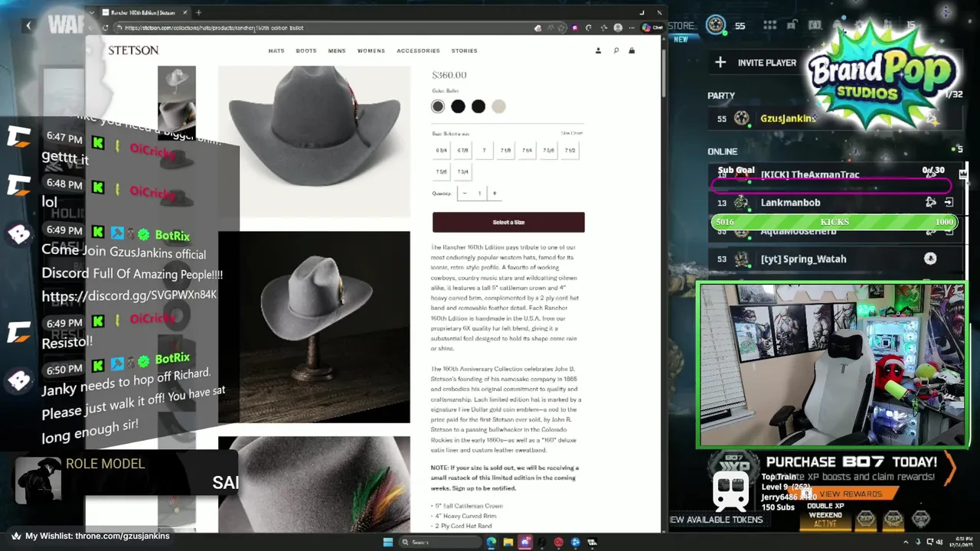Open the STORE tab in the game
980x551 pixels.
[x=680, y=26]
